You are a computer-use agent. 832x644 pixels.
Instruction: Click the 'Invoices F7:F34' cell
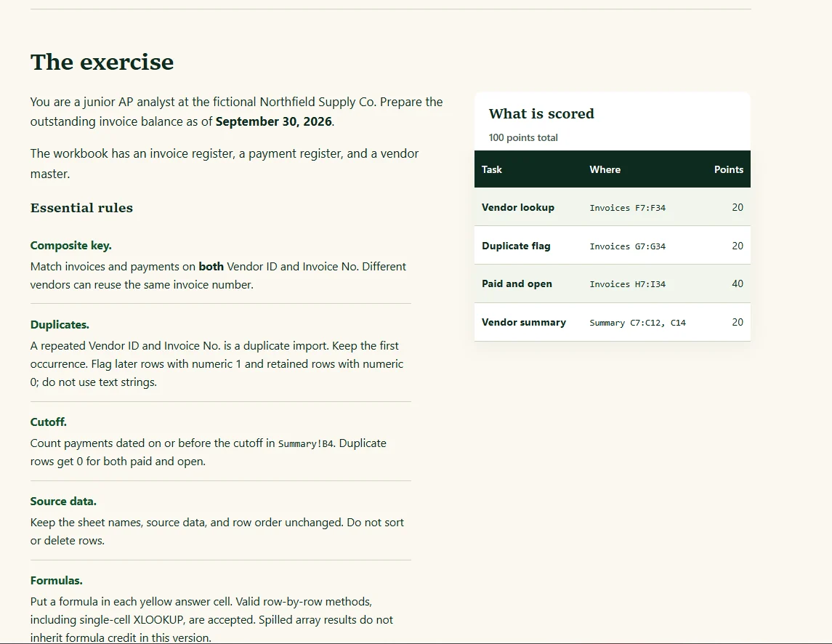627,208
